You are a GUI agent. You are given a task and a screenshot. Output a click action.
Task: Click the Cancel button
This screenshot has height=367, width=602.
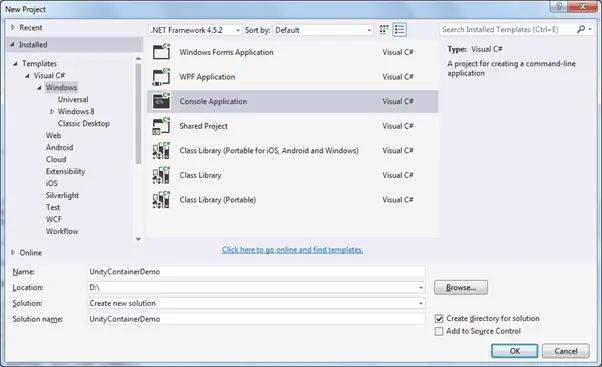(566, 351)
